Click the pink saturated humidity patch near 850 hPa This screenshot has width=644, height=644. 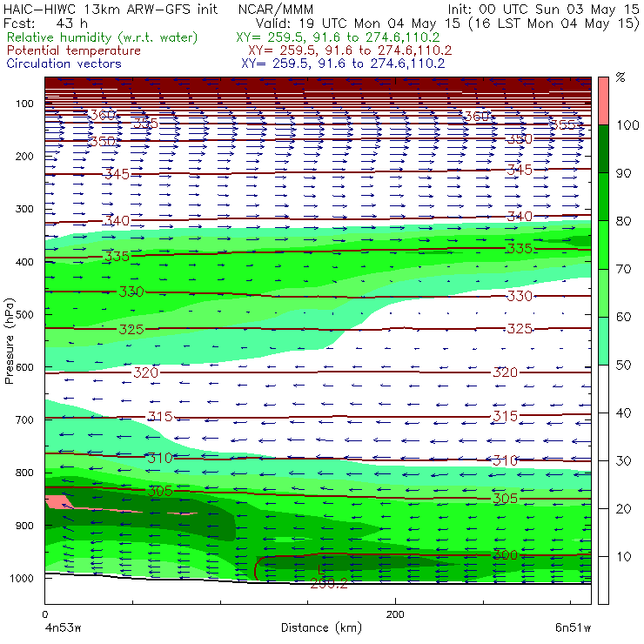tap(57, 502)
